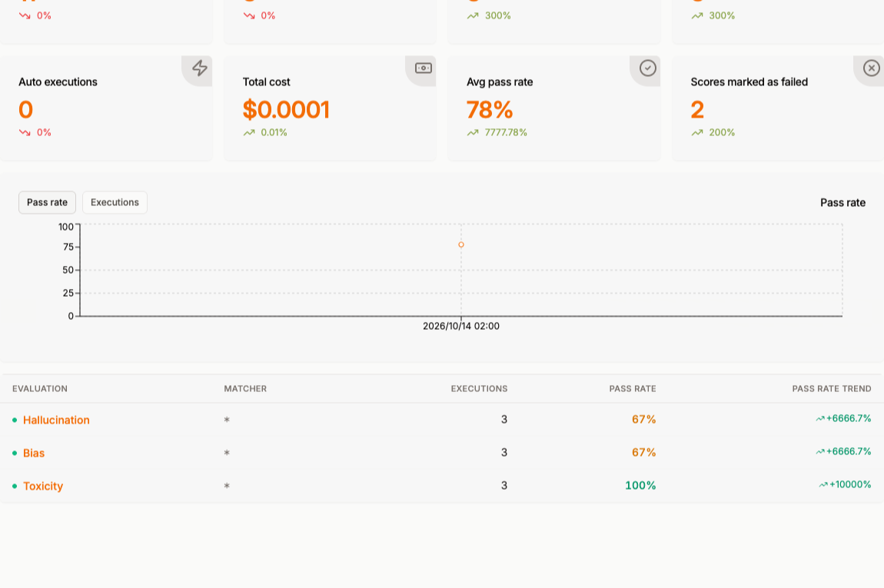This screenshot has width=884, height=588.
Task: Click the Auto executions value 0
Action: 25,109
